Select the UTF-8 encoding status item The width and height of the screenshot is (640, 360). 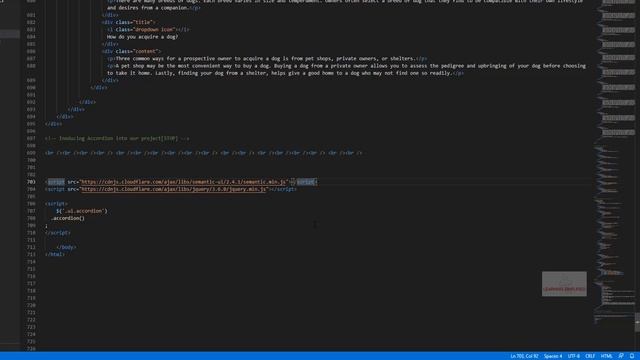[573, 356]
